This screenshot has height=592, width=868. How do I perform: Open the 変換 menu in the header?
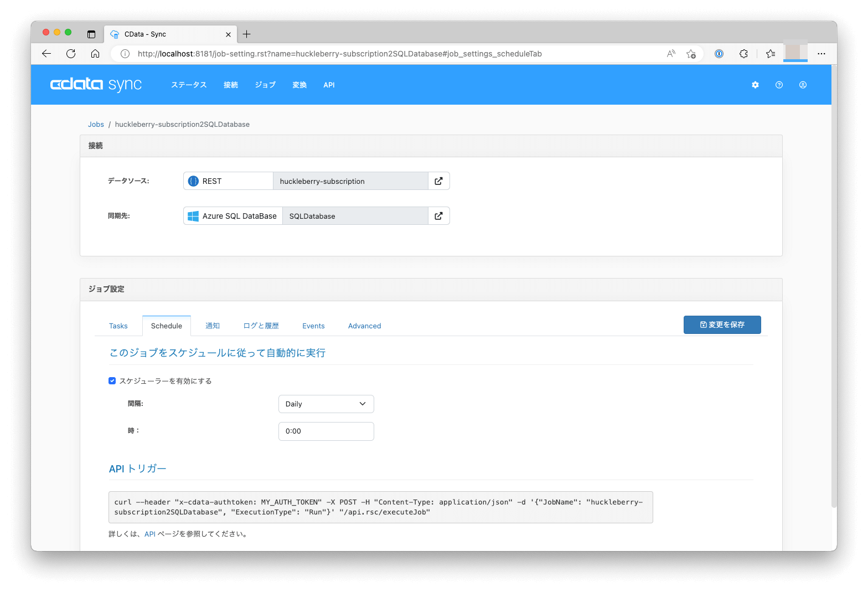click(299, 85)
